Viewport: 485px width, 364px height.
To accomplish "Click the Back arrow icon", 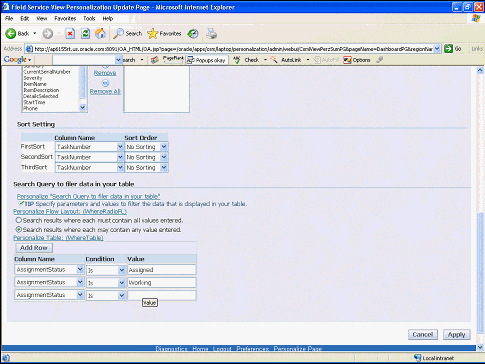I will [11, 33].
